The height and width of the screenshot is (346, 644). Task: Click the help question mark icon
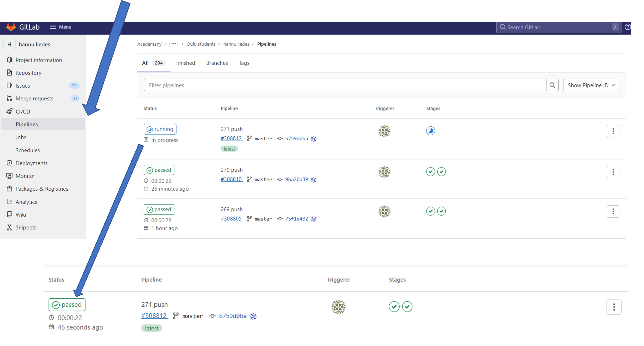point(627,27)
